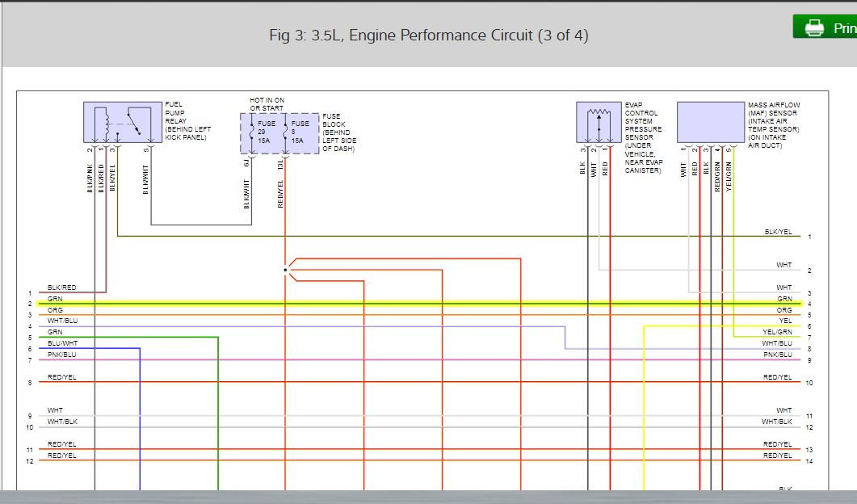This screenshot has width=857, height=504.
Task: Click the Fuel Pump Relay component symbol
Action: click(x=120, y=123)
